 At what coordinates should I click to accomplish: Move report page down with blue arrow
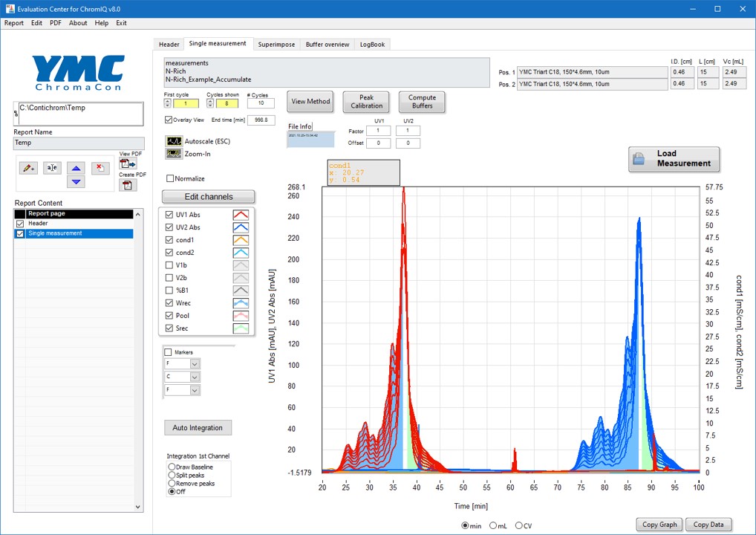(76, 182)
